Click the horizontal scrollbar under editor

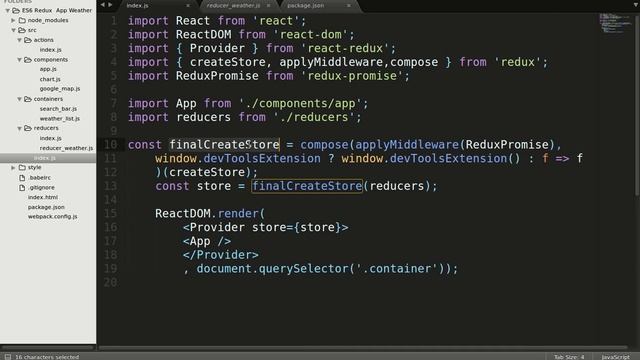click(x=362, y=348)
